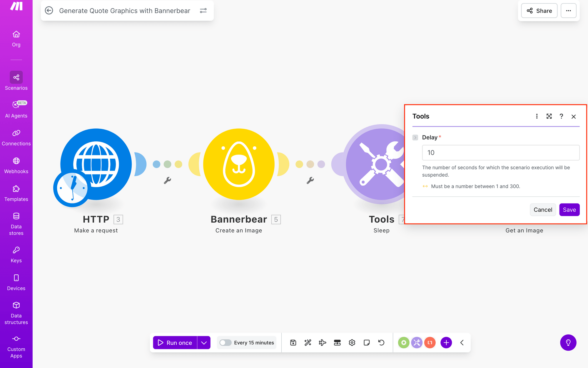Open scenario settings via the gear icon
Screen dimensions: 588x368
[352, 342]
